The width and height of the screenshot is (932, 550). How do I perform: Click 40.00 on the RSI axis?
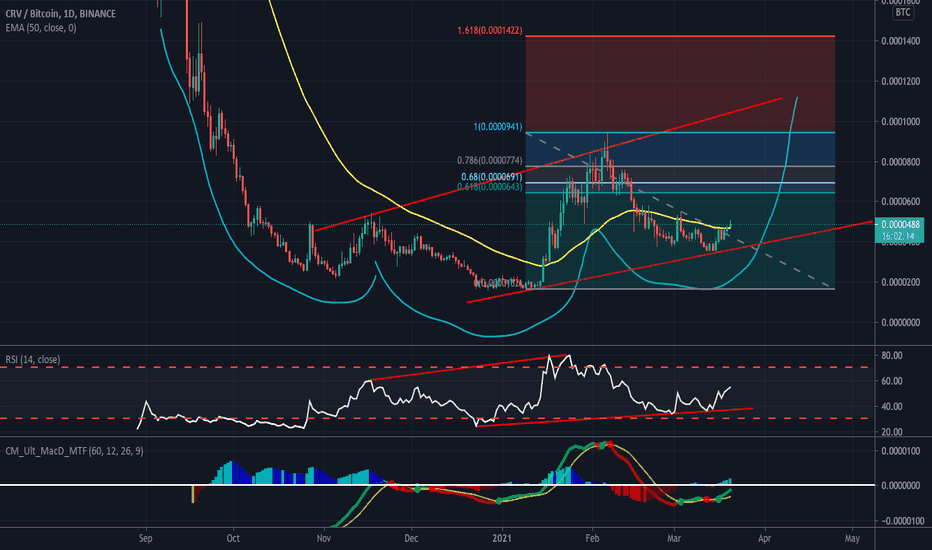coord(893,407)
